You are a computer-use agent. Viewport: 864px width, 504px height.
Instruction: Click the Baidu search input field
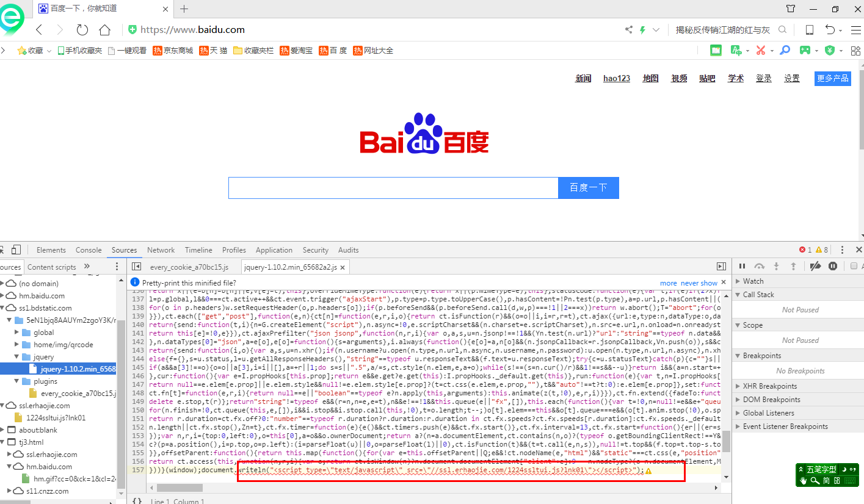pos(393,188)
